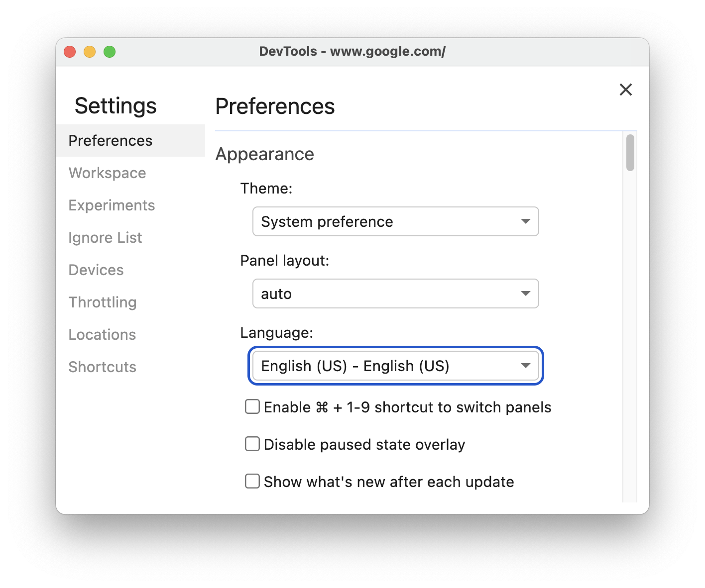Open the Experiments section
This screenshot has height=588, width=705.
[112, 205]
